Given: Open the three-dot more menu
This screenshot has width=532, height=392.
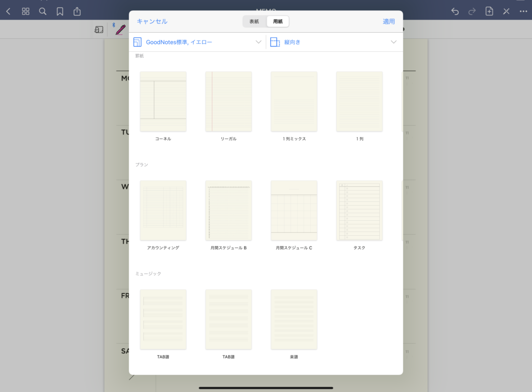Looking at the screenshot, I should tap(523, 11).
